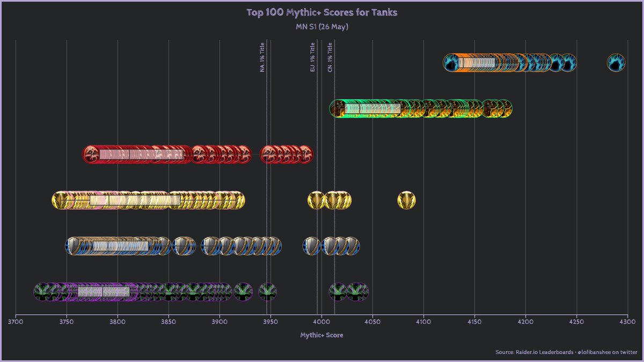The image size is (644, 362).
Task: Click the box plot in the purple demon hunter row
Action: (104, 292)
